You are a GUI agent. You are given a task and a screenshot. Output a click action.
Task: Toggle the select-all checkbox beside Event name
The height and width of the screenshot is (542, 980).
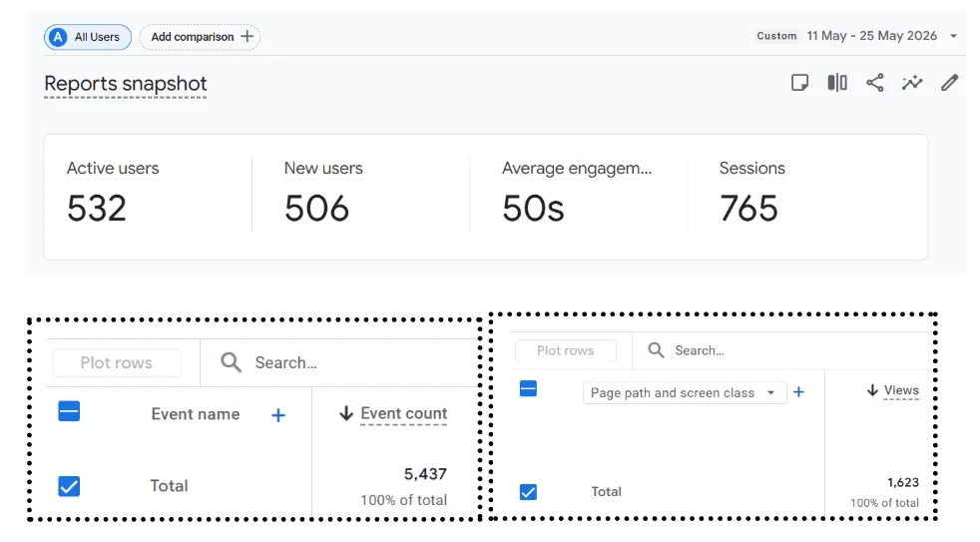(69, 411)
